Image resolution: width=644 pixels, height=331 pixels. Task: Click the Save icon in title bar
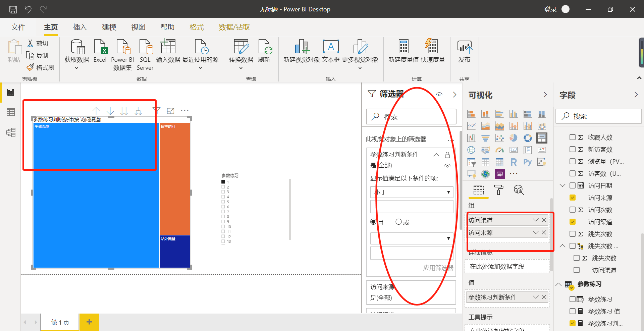point(13,9)
